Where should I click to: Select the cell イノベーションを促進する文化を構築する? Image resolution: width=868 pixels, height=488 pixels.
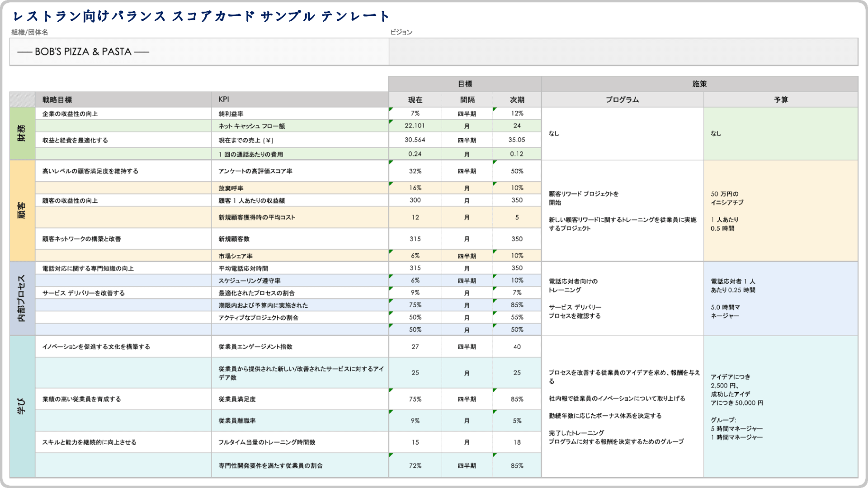pyautogui.click(x=123, y=347)
